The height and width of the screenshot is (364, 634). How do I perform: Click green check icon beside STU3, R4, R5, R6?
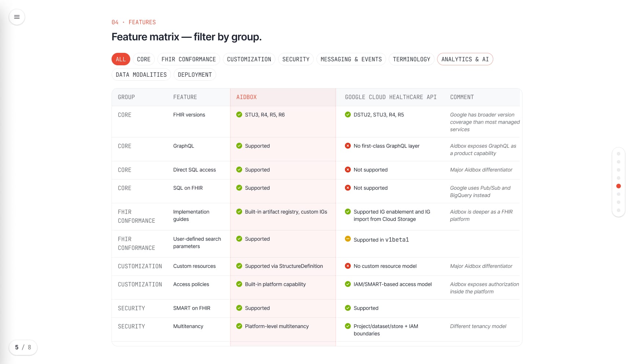coord(239,114)
